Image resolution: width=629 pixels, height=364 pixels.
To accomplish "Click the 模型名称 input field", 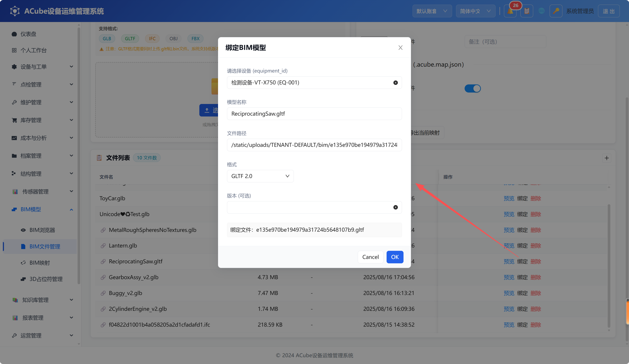I will pyautogui.click(x=314, y=114).
